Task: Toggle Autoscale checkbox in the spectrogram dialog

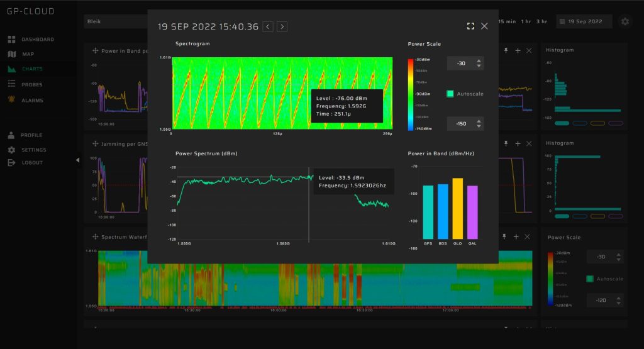Action: click(450, 94)
